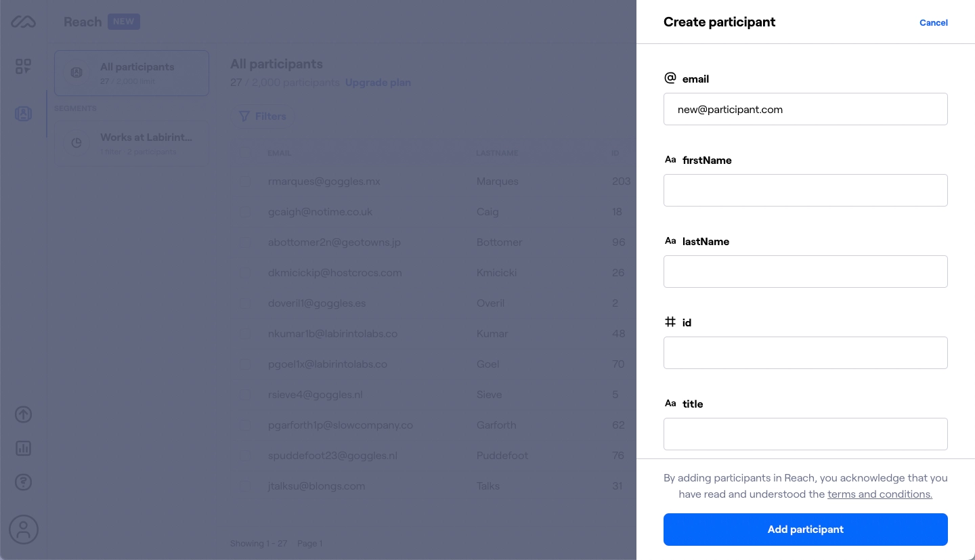Image resolution: width=975 pixels, height=560 pixels.
Task: Open the usage chart sidebar icon
Action: (x=24, y=448)
